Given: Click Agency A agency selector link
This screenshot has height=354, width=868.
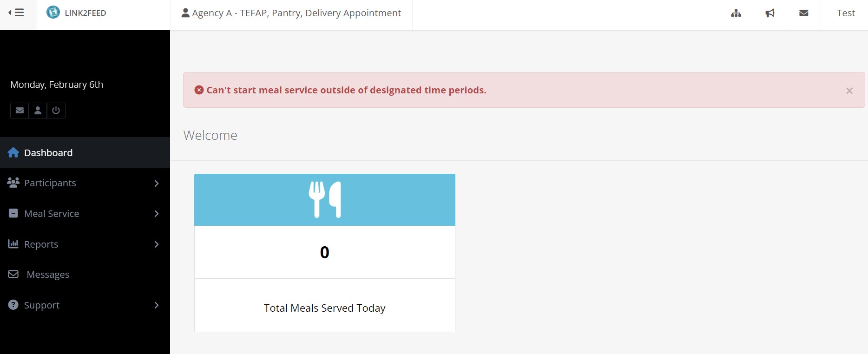Looking at the screenshot, I should pos(291,13).
